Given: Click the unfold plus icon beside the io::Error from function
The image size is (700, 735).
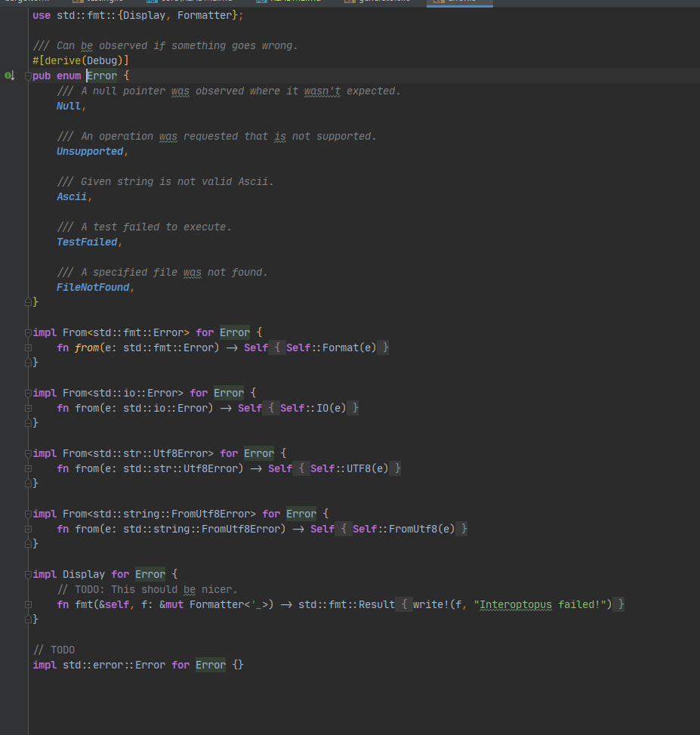Looking at the screenshot, I should [28, 408].
